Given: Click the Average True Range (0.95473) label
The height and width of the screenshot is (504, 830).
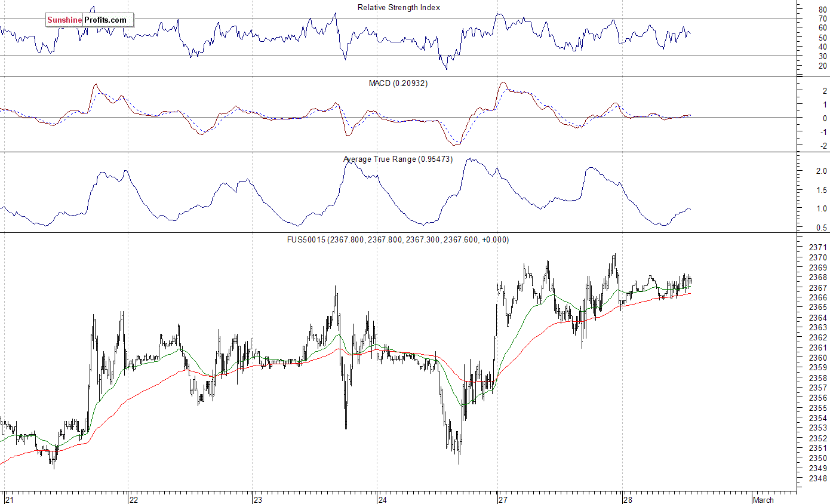Looking at the screenshot, I should coord(398,159).
